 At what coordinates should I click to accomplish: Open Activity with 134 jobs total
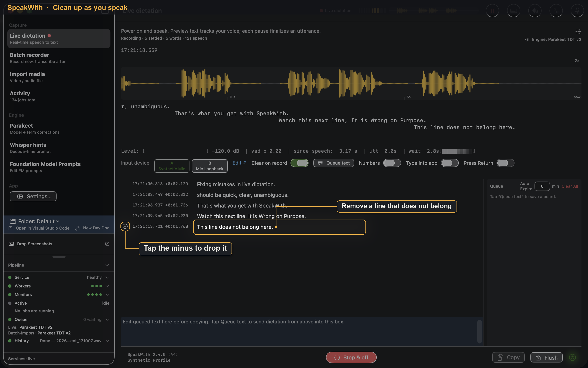click(x=59, y=96)
